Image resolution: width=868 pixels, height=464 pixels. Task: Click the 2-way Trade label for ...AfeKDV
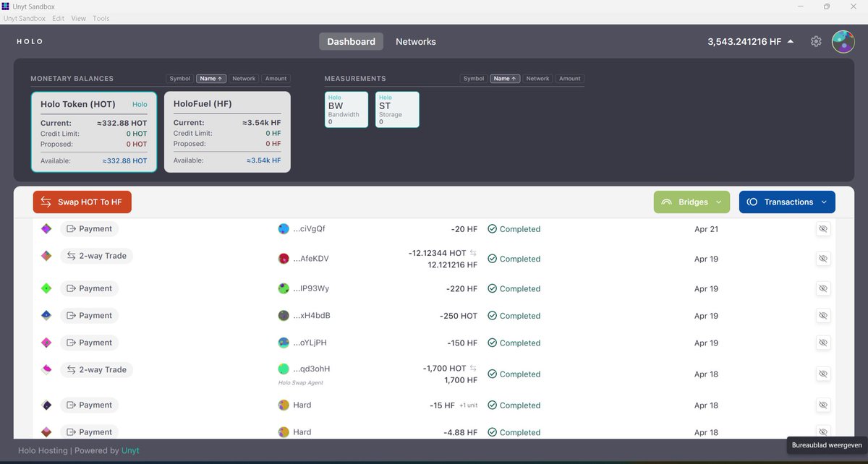click(97, 256)
